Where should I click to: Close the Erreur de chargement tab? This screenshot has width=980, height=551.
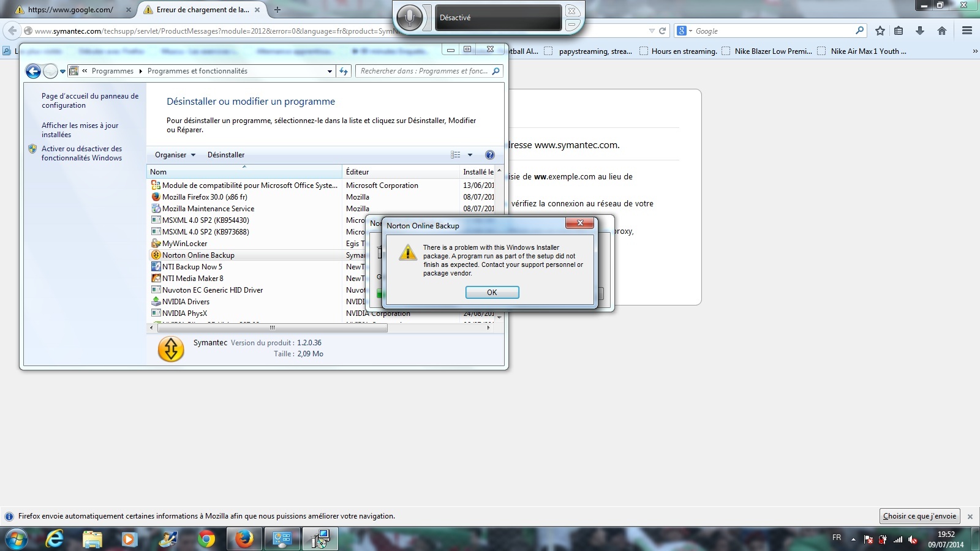[x=257, y=10]
